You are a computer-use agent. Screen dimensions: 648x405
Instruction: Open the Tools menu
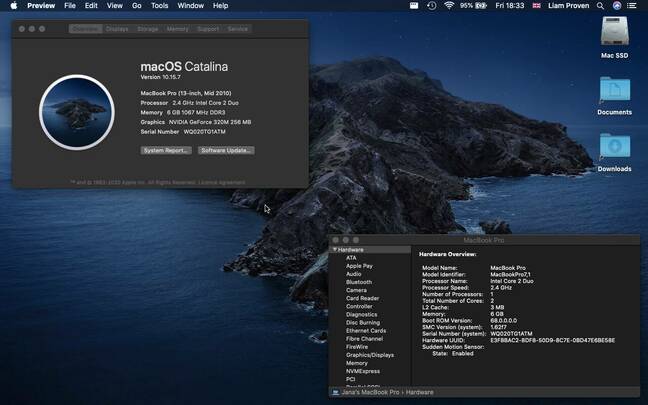click(160, 6)
